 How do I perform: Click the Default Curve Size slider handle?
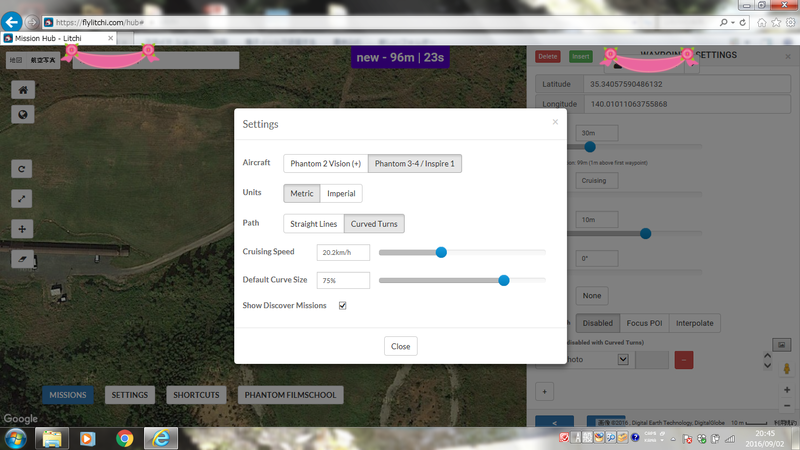tap(504, 280)
